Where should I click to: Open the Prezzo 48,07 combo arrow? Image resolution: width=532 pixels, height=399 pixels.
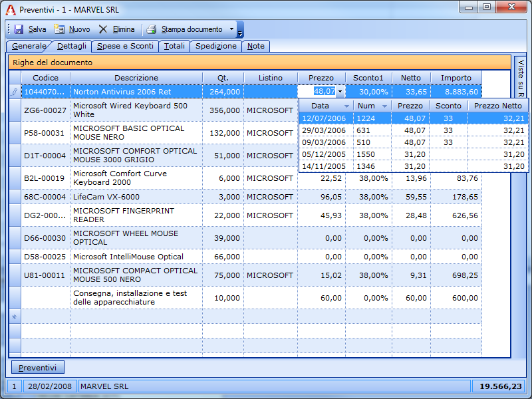(340, 92)
